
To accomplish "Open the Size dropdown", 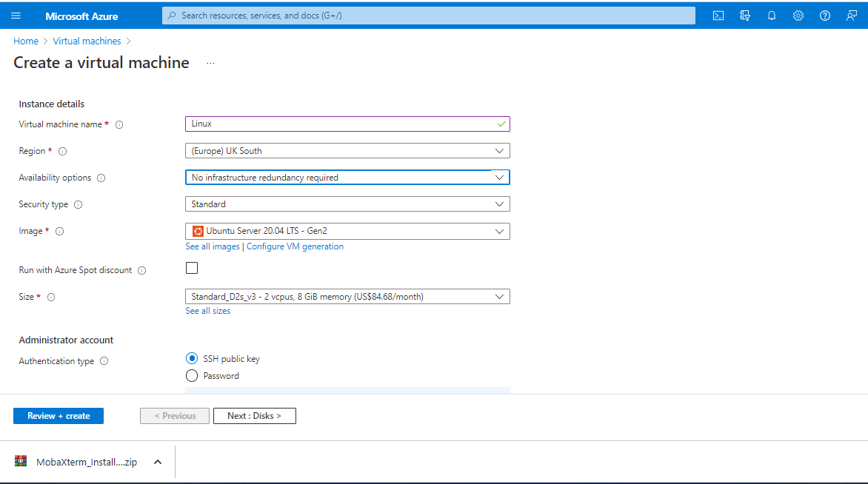I will point(347,297).
